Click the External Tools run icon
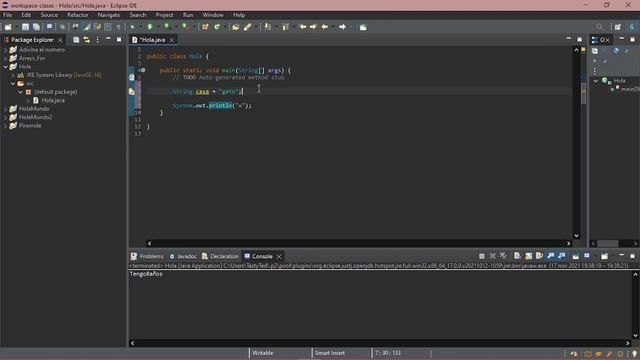640x360 pixels. [185, 27]
